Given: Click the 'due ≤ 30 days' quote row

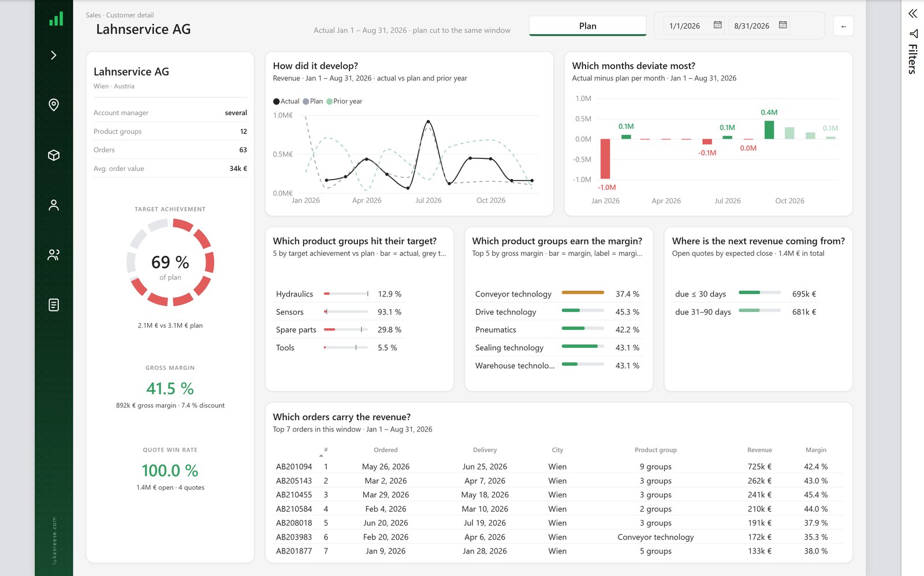Looking at the screenshot, I should pyautogui.click(x=746, y=294).
